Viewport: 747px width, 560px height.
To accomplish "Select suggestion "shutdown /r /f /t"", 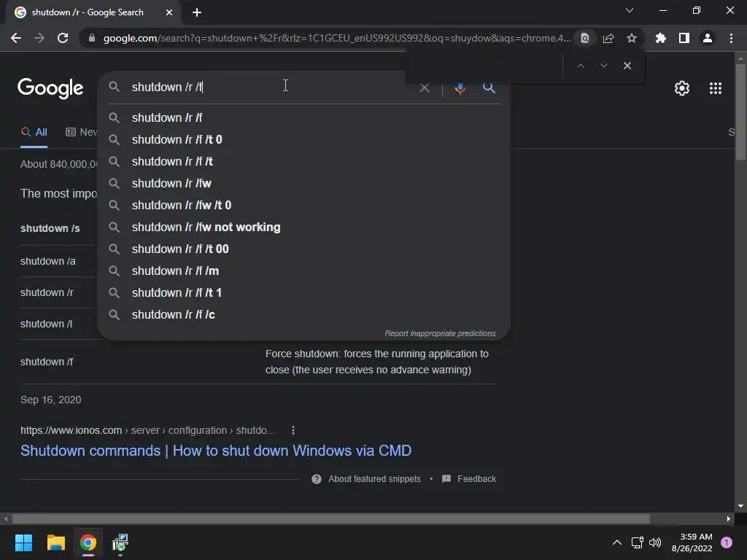I will click(303, 161).
